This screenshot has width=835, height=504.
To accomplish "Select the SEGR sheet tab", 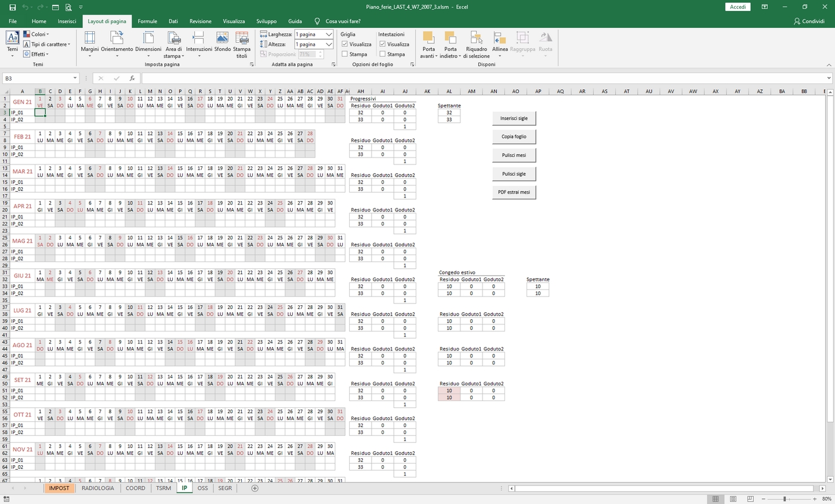I will tap(225, 488).
